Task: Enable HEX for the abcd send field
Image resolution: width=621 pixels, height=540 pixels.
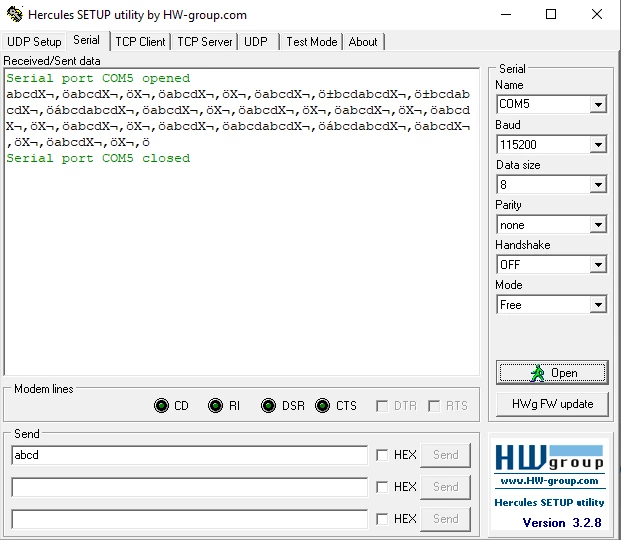Action: tap(382, 455)
